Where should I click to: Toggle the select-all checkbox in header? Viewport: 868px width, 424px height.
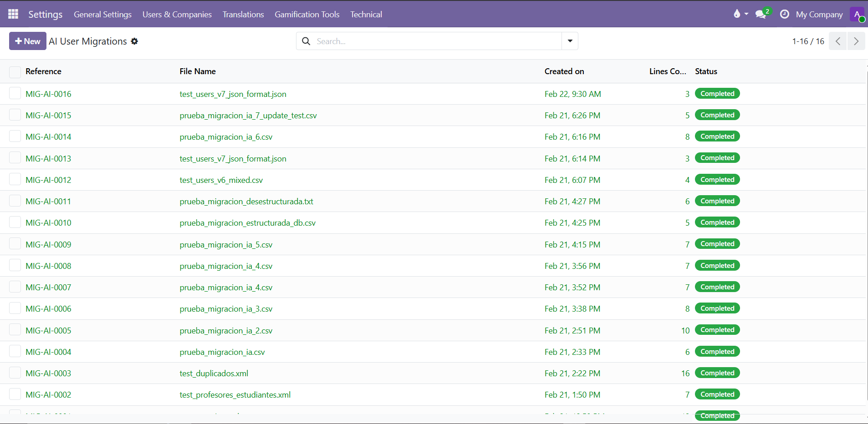(15, 72)
